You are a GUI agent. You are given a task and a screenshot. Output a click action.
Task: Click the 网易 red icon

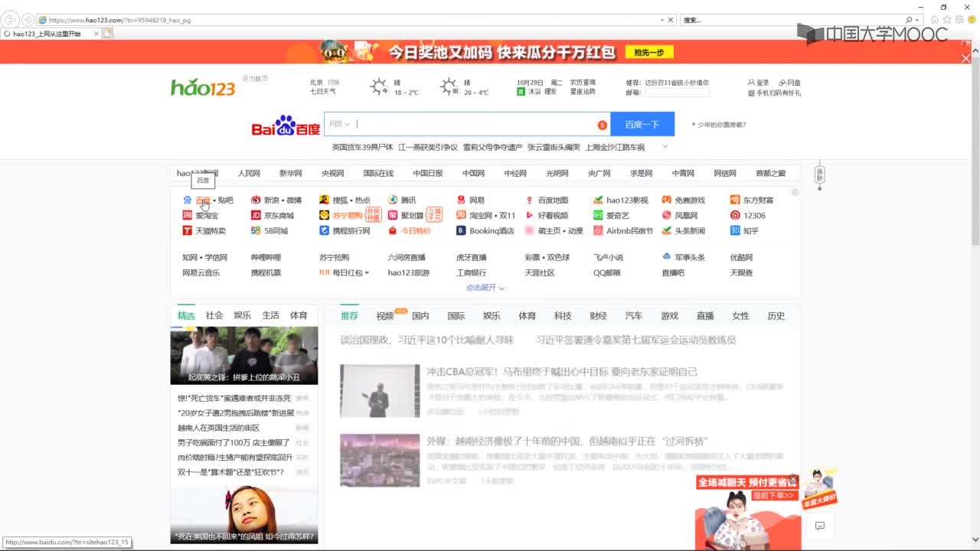pos(461,200)
